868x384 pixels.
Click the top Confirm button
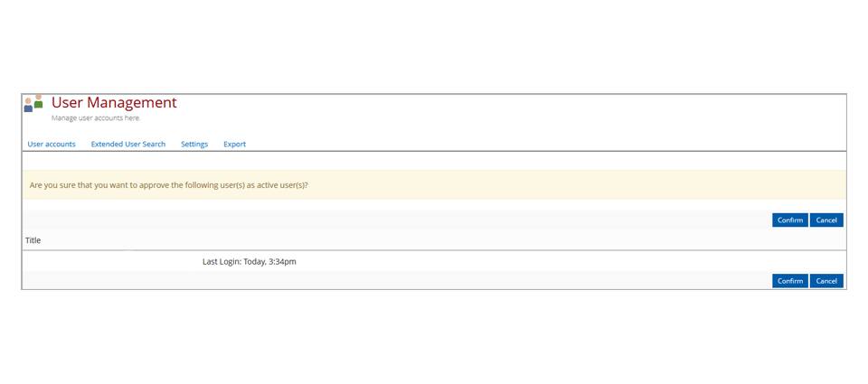pos(790,220)
